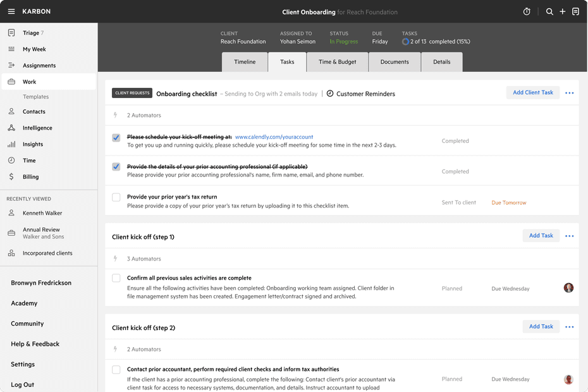Open Annual Review for Walker and Sons

coord(44,233)
